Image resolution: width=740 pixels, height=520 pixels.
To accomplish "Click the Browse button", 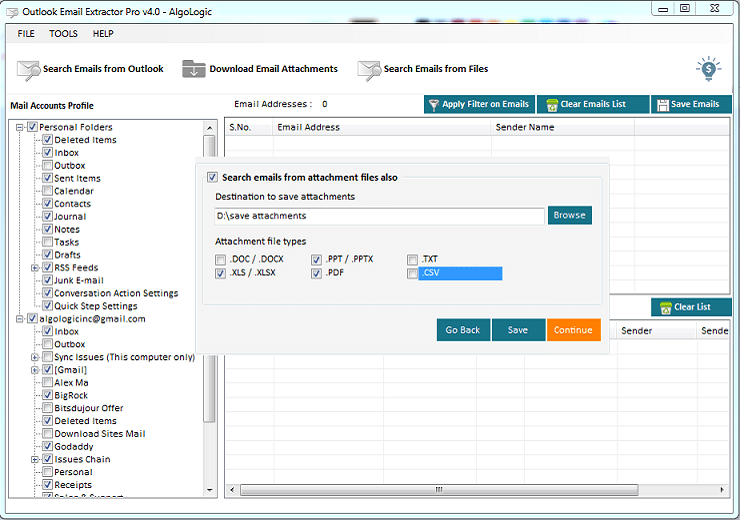I will coord(569,215).
